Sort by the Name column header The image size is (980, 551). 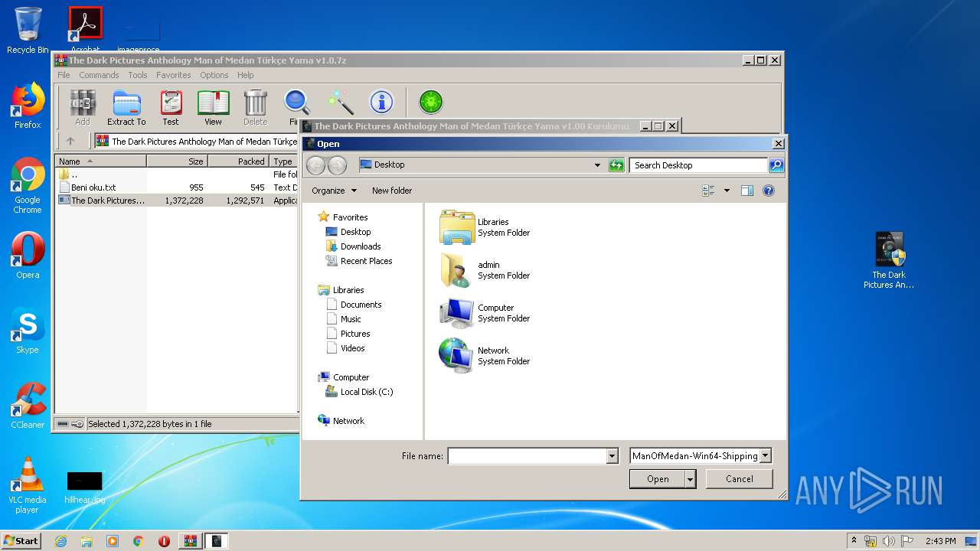(x=100, y=161)
